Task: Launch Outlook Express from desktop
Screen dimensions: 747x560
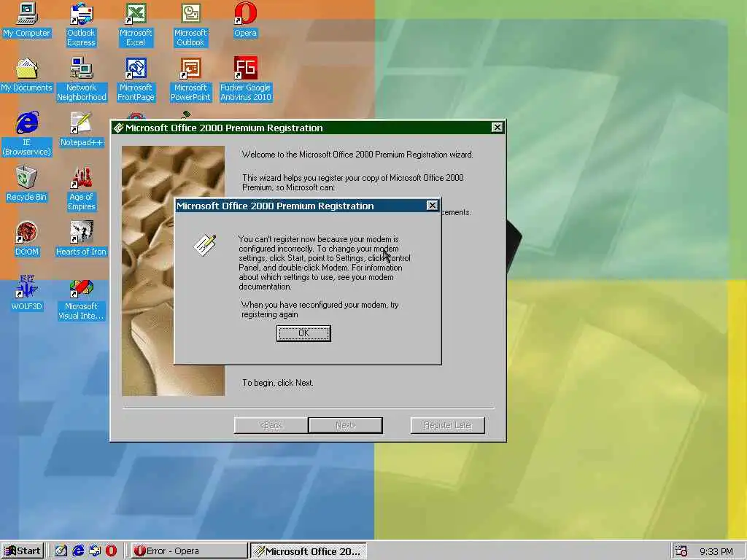Action: (x=81, y=25)
